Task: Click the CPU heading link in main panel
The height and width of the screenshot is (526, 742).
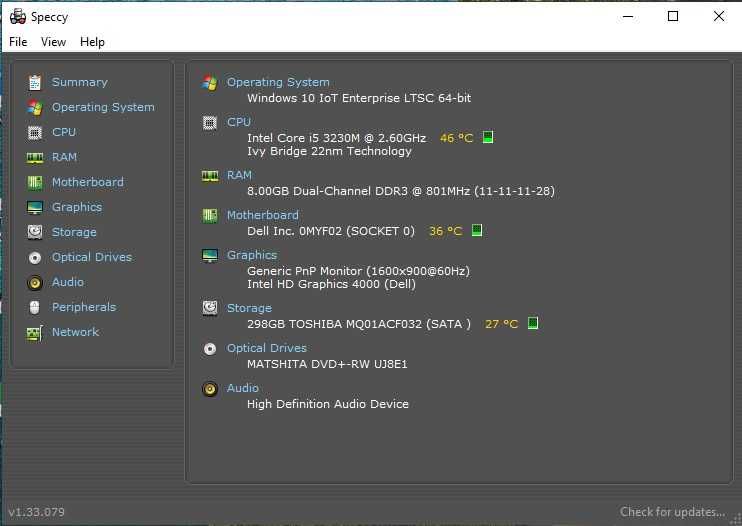Action: [239, 122]
